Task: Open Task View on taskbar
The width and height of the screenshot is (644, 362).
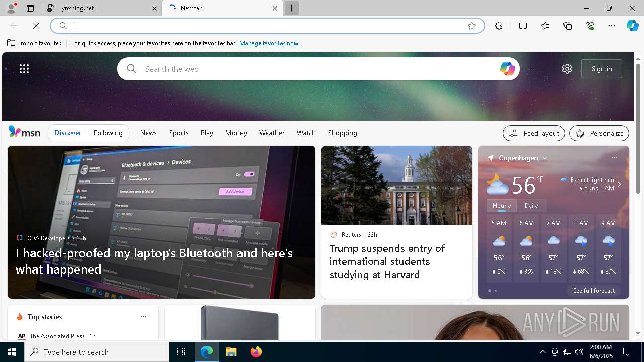Action: (x=181, y=352)
